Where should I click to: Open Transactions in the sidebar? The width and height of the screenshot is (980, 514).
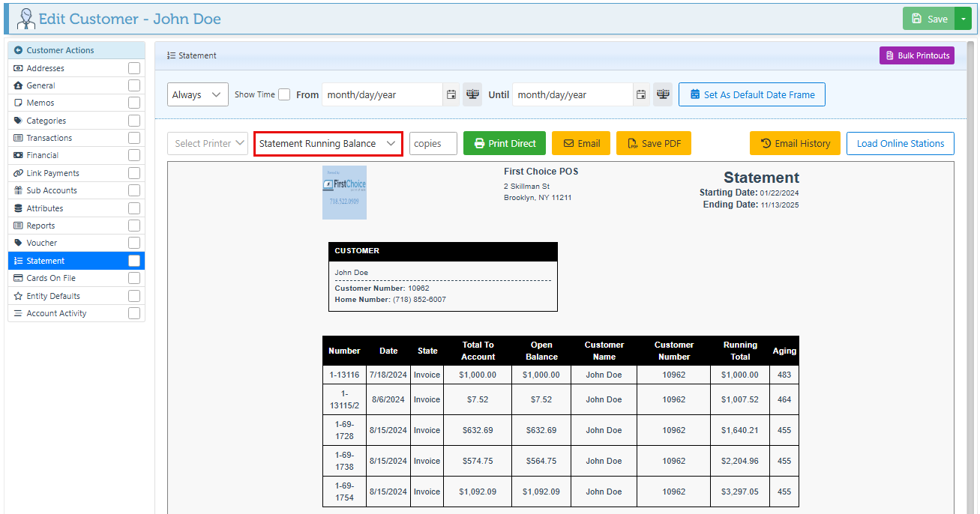click(x=49, y=138)
